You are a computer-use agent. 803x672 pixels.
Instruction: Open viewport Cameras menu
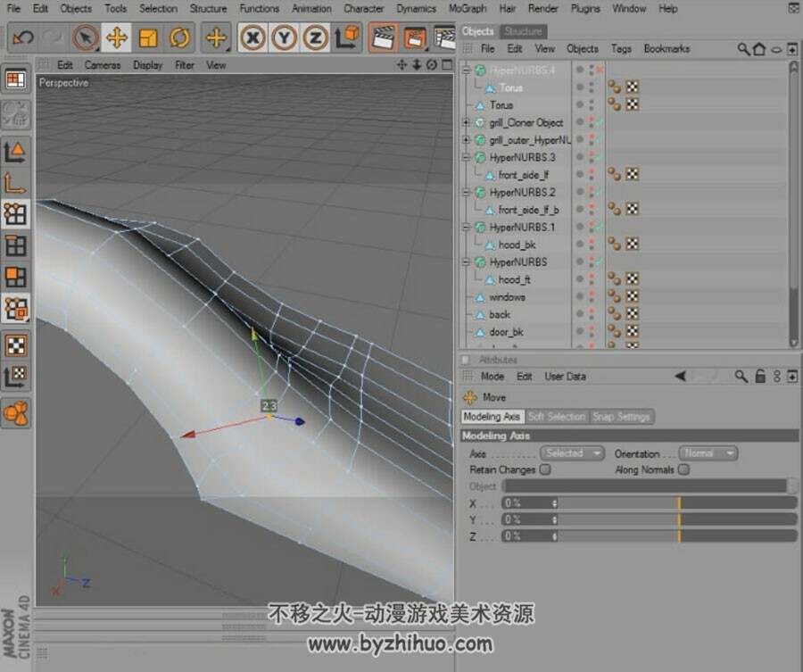103,65
